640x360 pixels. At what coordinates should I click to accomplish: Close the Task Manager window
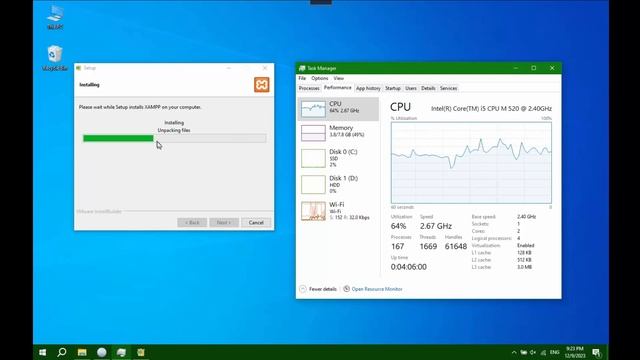pyautogui.click(x=552, y=68)
